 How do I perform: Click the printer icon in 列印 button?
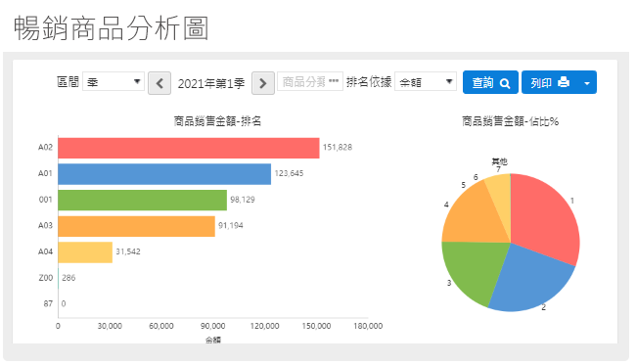pos(564,82)
